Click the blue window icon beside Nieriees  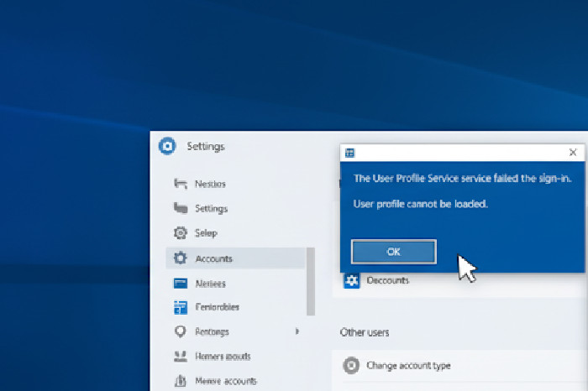pos(181,284)
